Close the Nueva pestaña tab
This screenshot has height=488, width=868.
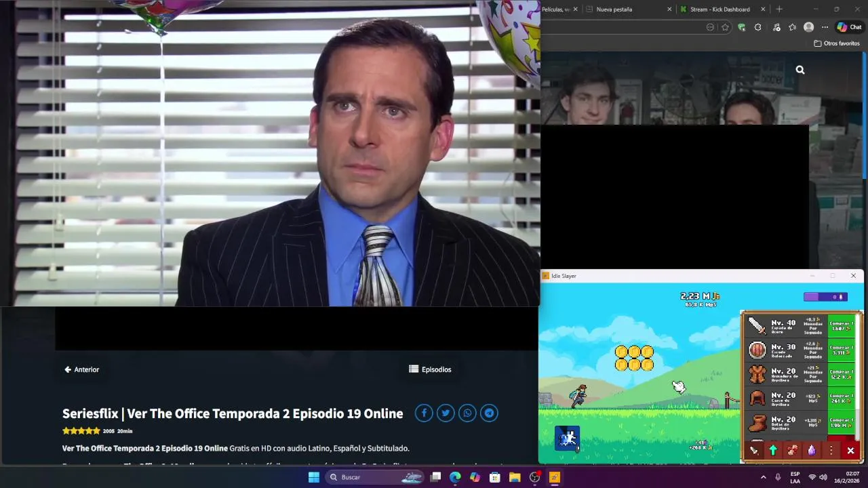(x=669, y=9)
